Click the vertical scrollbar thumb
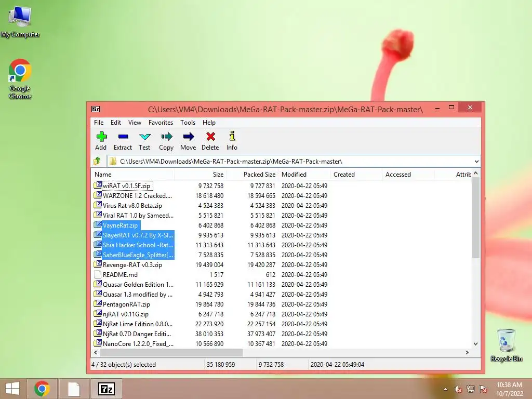The image size is (532, 399). 476,218
